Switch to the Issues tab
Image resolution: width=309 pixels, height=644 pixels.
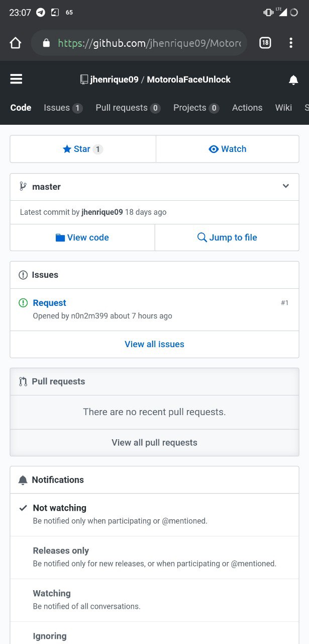click(x=63, y=108)
